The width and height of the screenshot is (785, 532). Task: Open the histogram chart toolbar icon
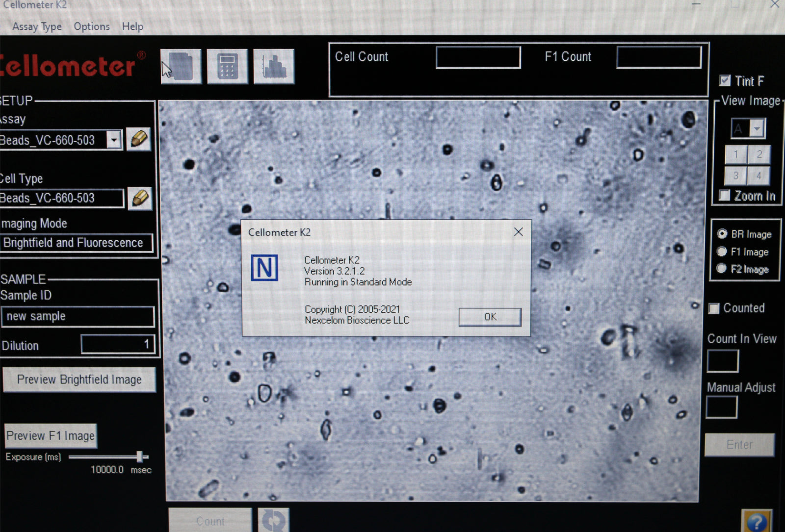(274, 66)
